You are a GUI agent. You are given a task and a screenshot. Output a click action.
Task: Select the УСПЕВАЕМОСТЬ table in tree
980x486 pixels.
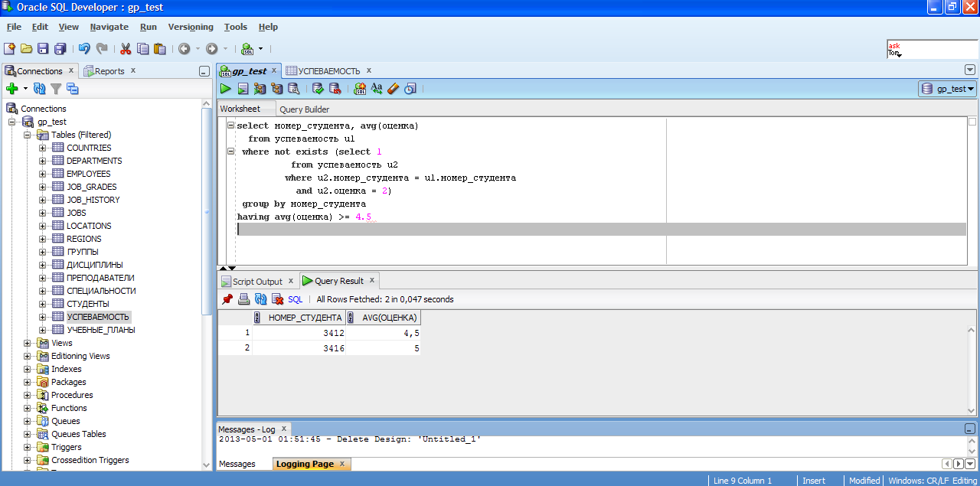[97, 317]
